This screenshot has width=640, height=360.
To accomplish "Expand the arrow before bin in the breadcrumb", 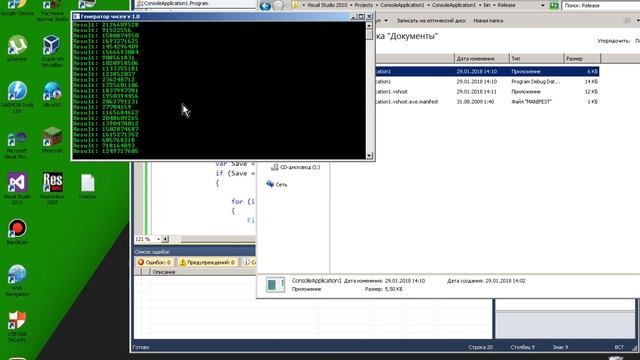I will (480, 5).
